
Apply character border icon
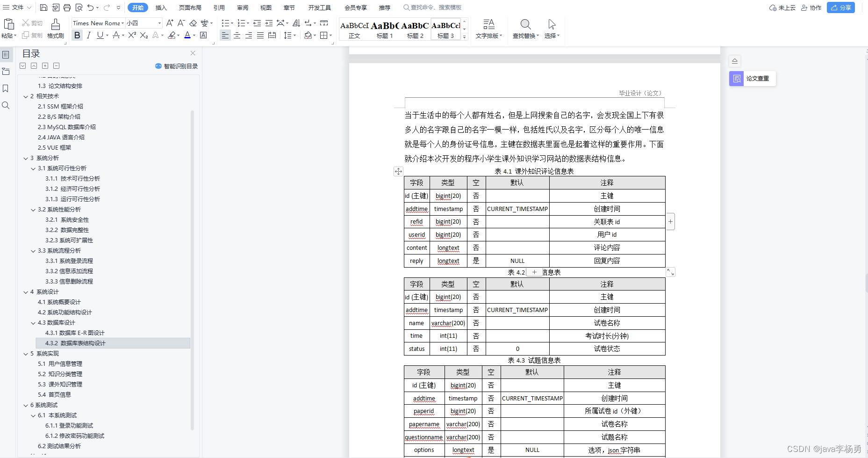tap(203, 35)
